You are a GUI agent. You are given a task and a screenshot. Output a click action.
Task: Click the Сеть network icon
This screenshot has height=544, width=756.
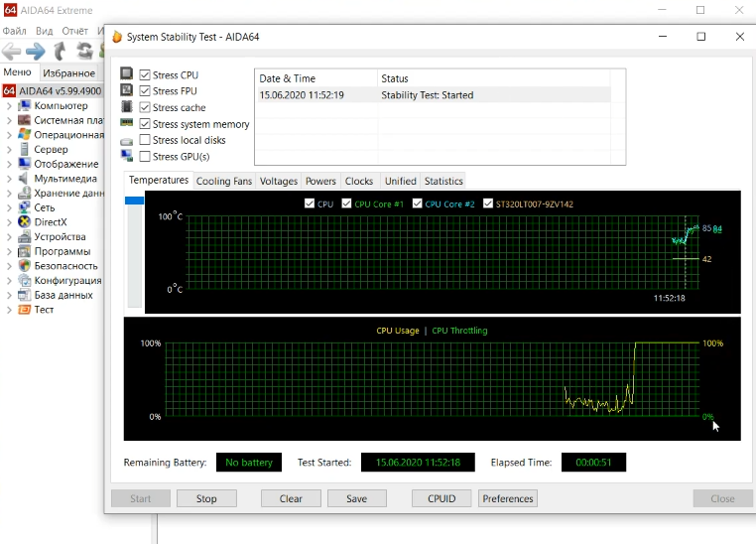click(24, 207)
